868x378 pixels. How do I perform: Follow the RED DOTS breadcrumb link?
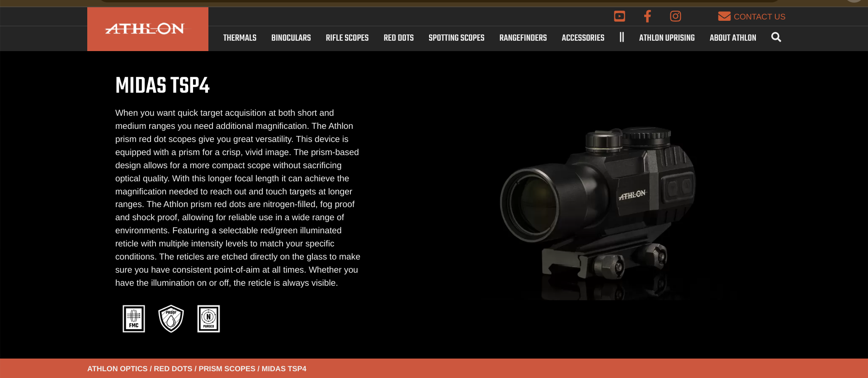pyautogui.click(x=173, y=369)
